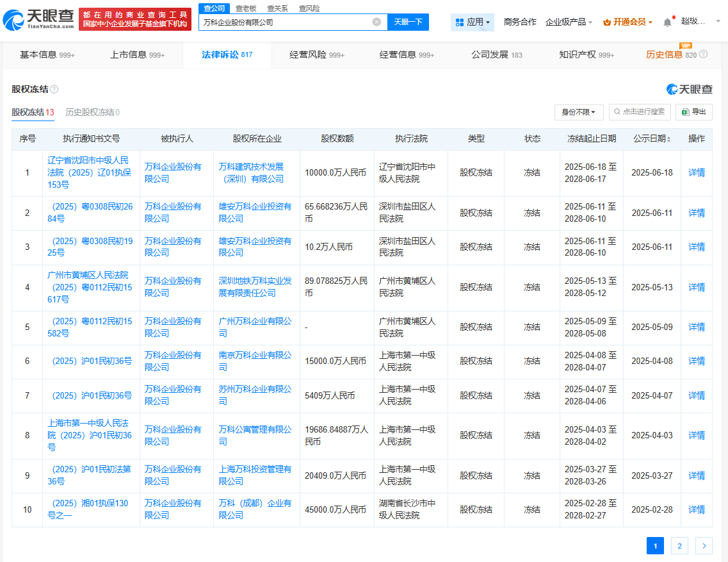Click help icon beside 历史信息 tab

click(704, 54)
